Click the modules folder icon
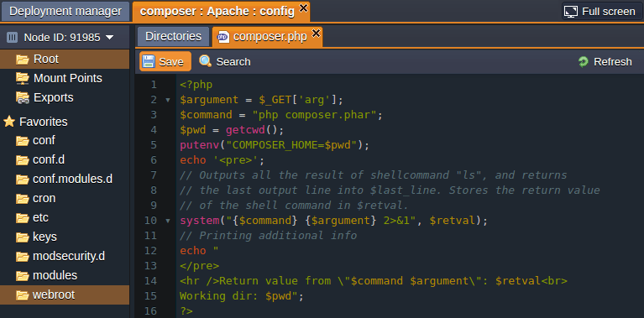The height and width of the screenshot is (318, 644). tap(23, 276)
